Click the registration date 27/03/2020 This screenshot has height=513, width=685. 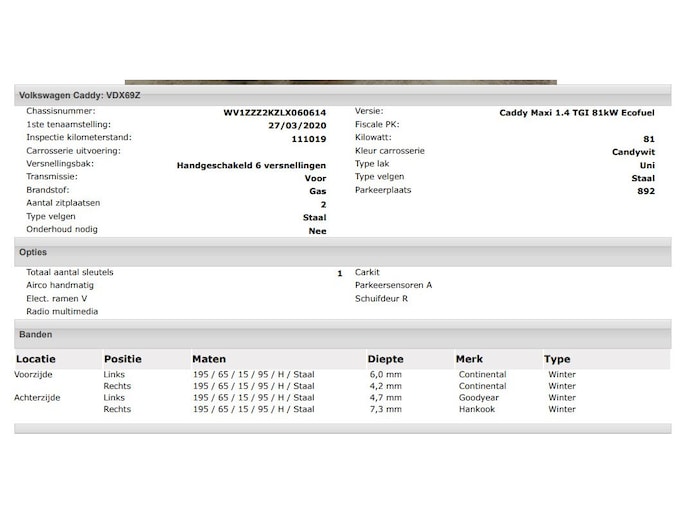point(297,125)
